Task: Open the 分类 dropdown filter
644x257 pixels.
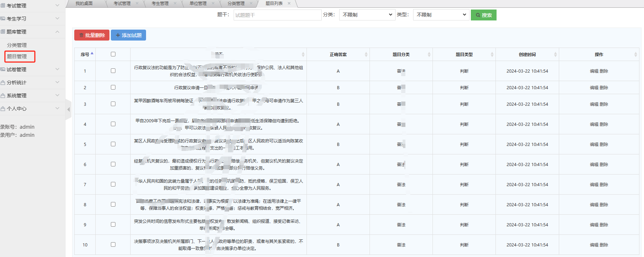Action: click(367, 15)
